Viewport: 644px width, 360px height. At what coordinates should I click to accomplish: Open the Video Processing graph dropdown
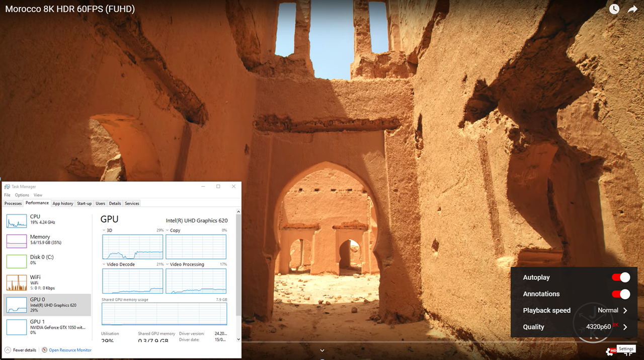pyautogui.click(x=168, y=264)
